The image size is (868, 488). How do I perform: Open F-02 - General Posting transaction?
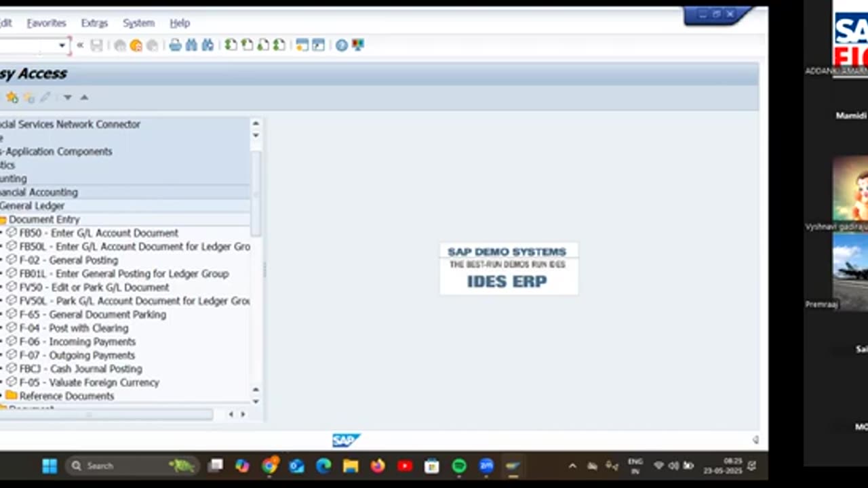point(68,260)
